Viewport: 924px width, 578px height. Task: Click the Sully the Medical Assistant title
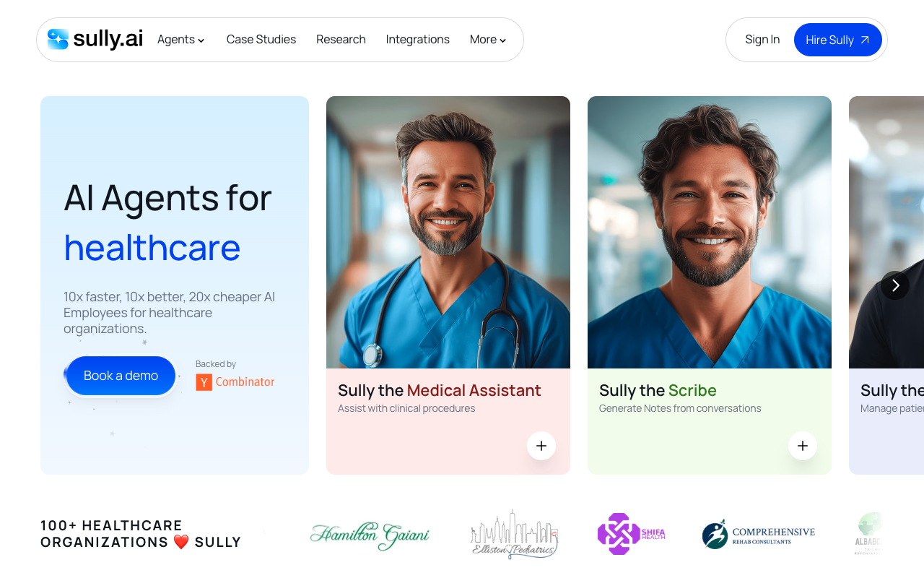(440, 390)
